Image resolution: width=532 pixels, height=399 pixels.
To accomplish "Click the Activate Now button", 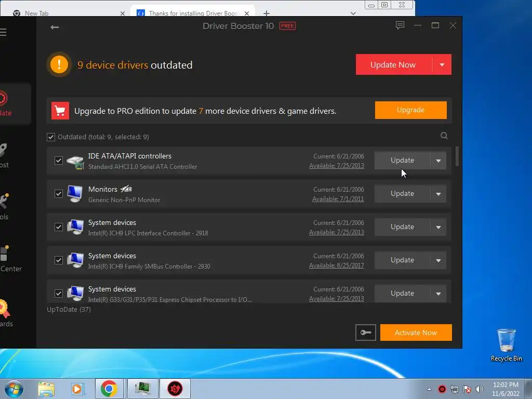I will pos(416,332).
